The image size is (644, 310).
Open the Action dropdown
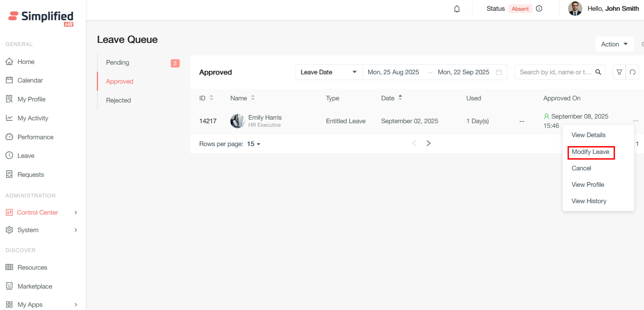(x=614, y=44)
